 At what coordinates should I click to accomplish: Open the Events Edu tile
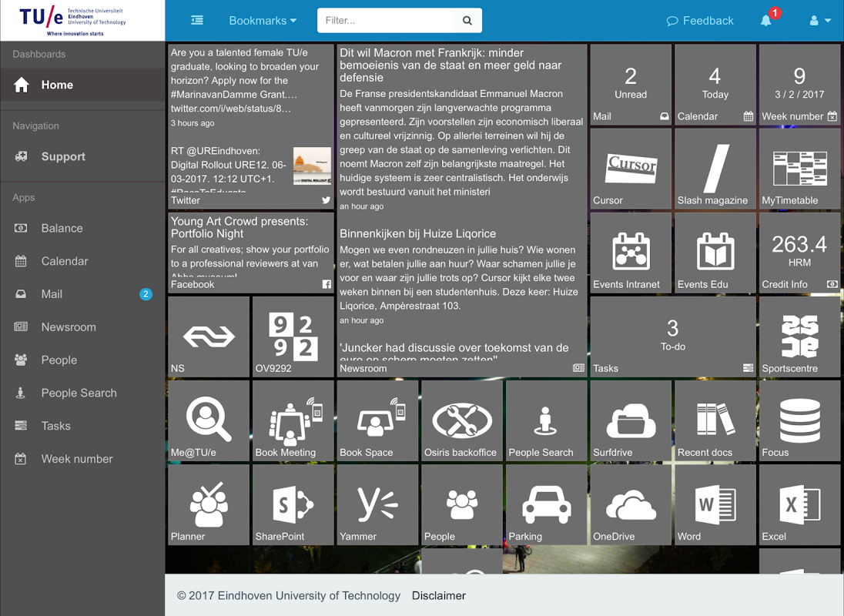coord(715,253)
